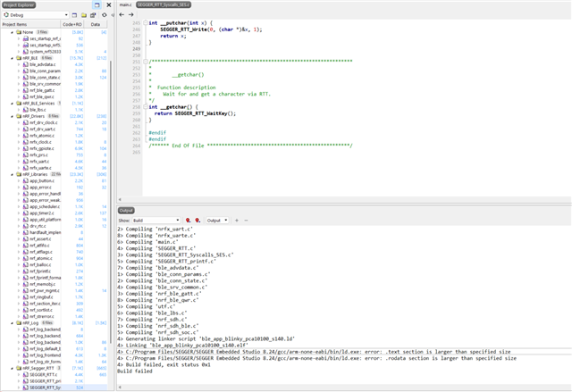Click the red marker icon beside the Output dropdown
This screenshot has width=572, height=392.
point(198,221)
